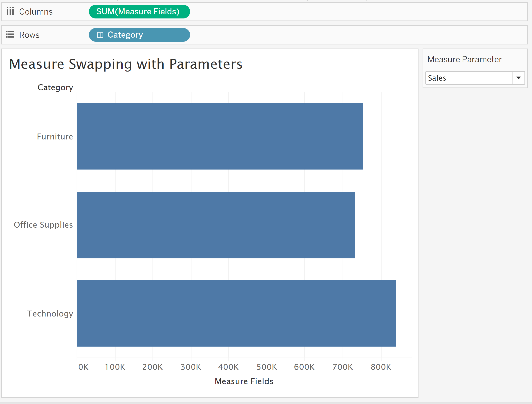Select the Office Supplies bar

[216, 225]
